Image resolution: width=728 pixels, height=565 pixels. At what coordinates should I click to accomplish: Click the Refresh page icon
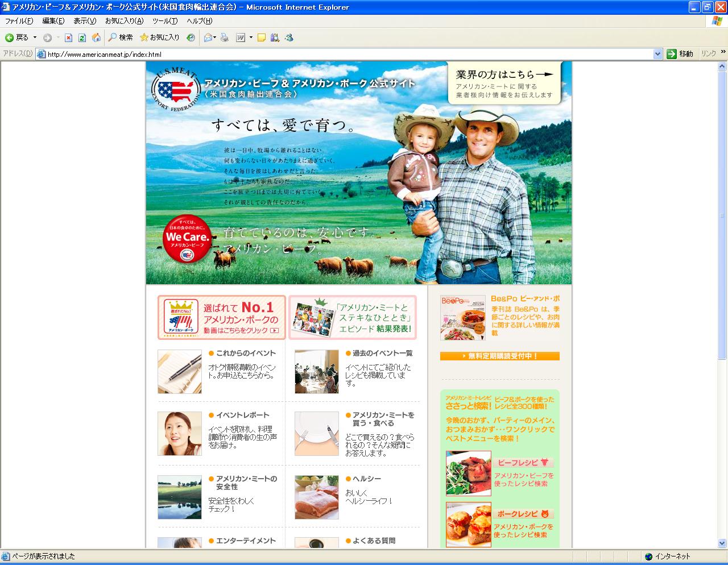coord(82,38)
